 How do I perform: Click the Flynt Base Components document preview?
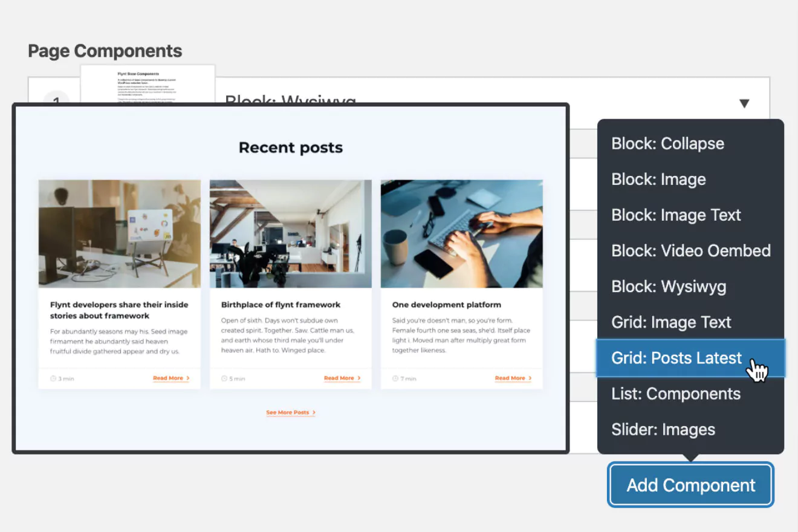tap(148, 85)
